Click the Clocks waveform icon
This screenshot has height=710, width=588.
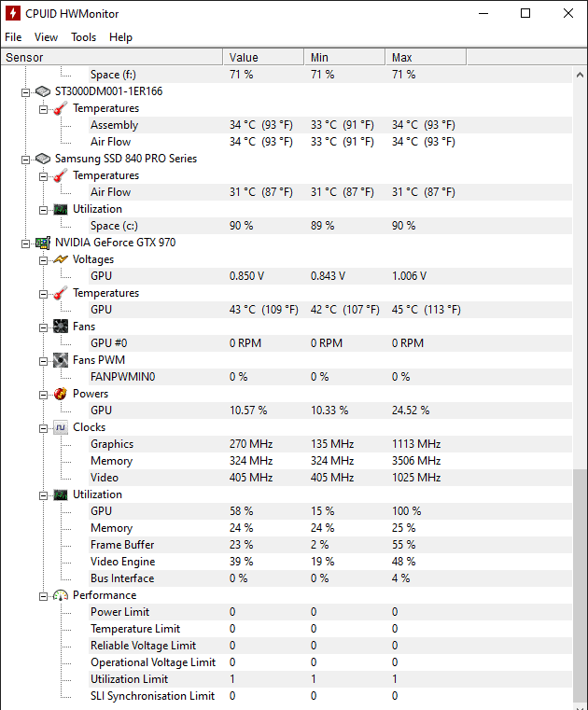(61, 427)
